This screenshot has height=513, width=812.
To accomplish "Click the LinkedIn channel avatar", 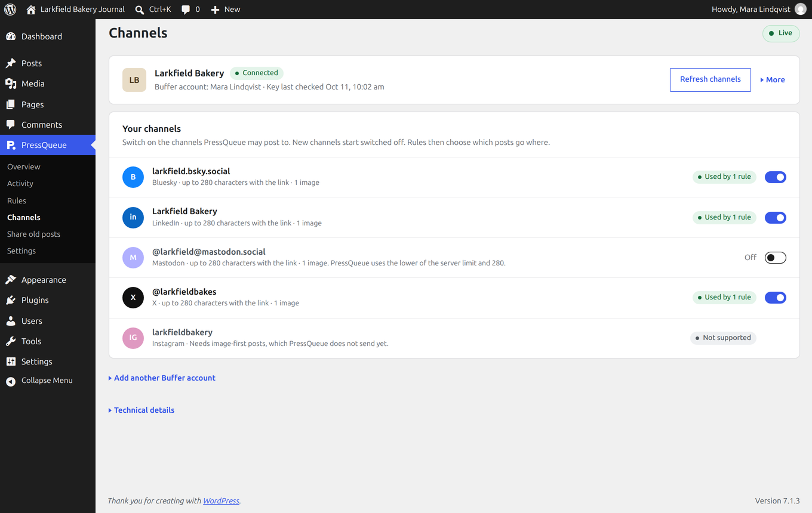I will [133, 217].
